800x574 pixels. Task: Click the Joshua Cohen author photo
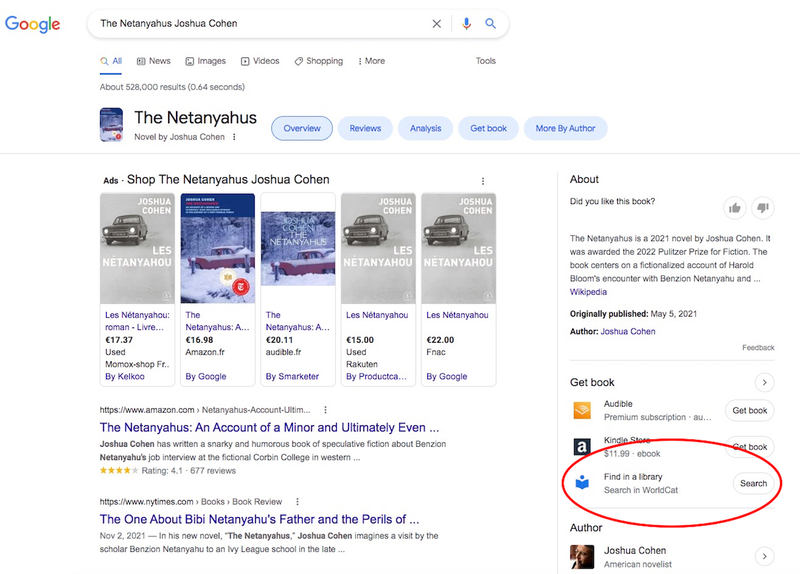(582, 557)
